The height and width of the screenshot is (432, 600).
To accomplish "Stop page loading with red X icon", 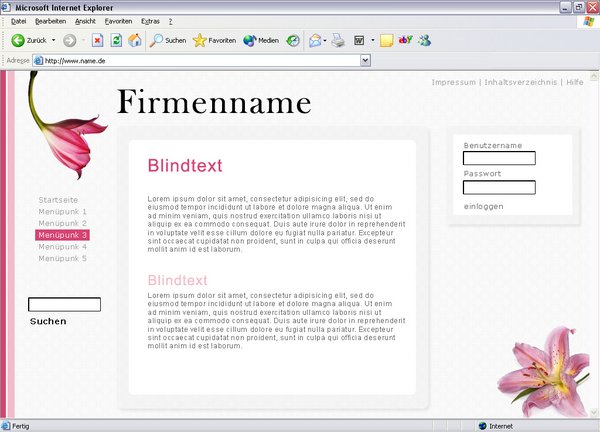I will coord(98,40).
